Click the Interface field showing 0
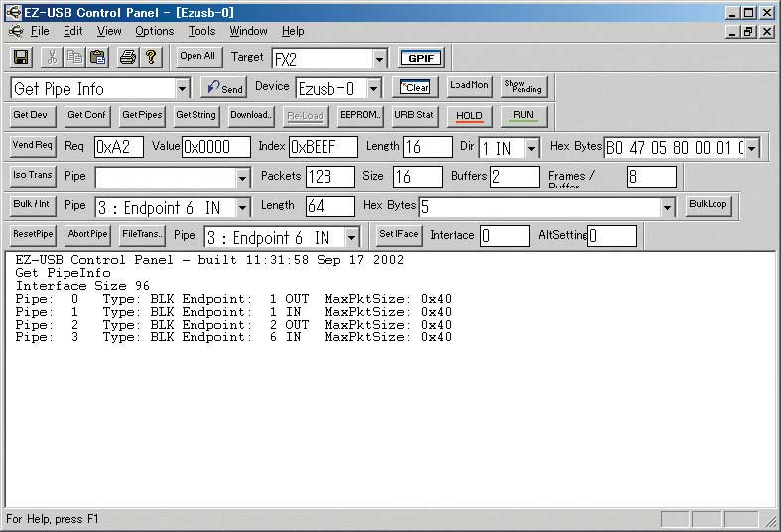Screen dimensions: 781x532 click(505, 236)
